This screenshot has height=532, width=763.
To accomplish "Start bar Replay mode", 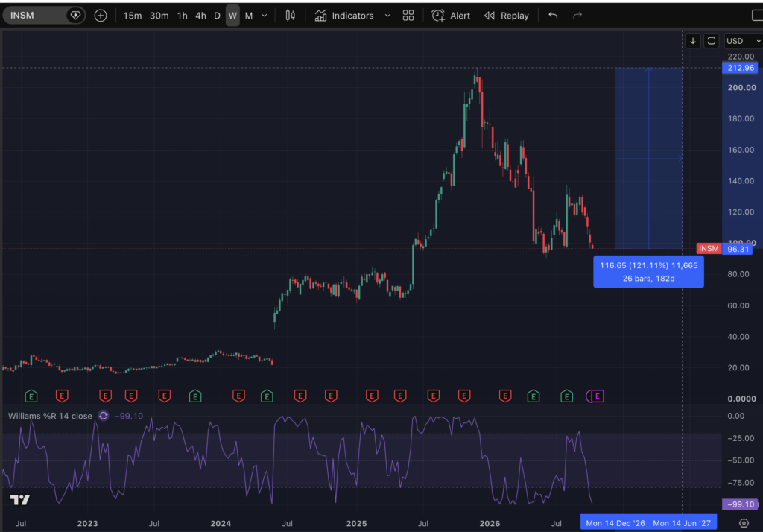I will [507, 16].
